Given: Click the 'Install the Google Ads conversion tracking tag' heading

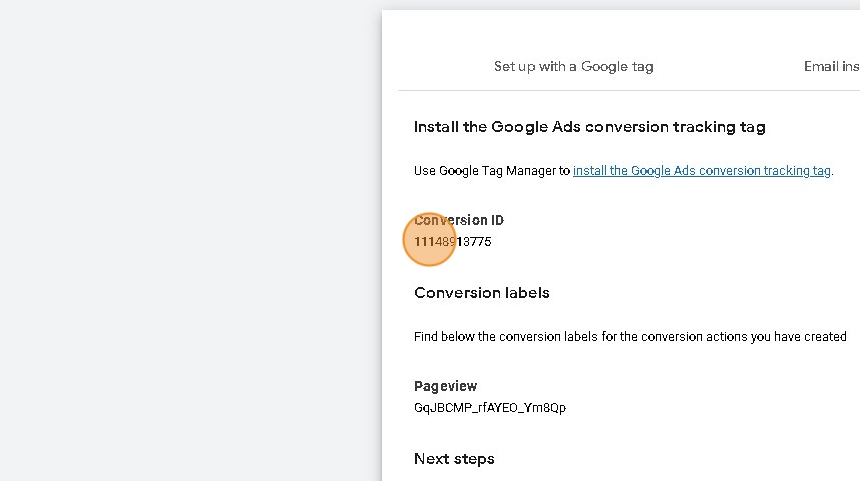Looking at the screenshot, I should click(x=589, y=127).
